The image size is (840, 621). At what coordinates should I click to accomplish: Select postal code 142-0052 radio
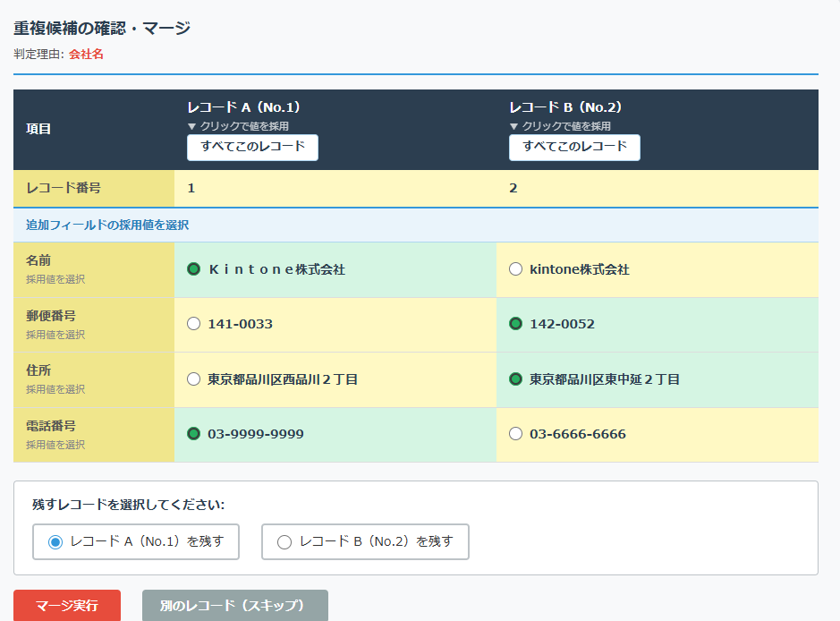515,324
